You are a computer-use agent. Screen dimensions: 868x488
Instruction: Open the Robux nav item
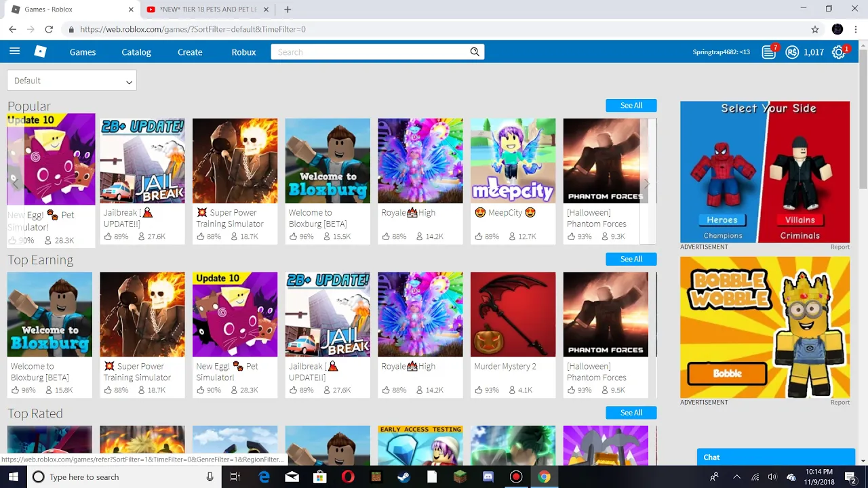[x=243, y=52]
